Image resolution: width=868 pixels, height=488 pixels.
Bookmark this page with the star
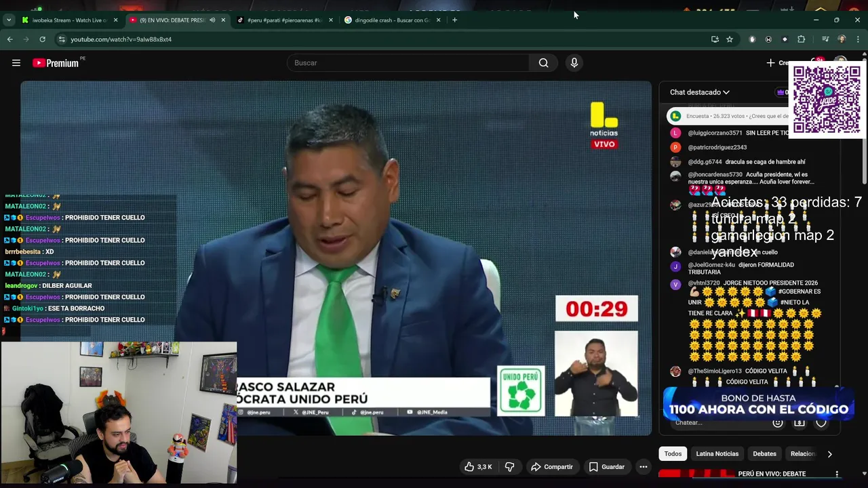point(730,39)
